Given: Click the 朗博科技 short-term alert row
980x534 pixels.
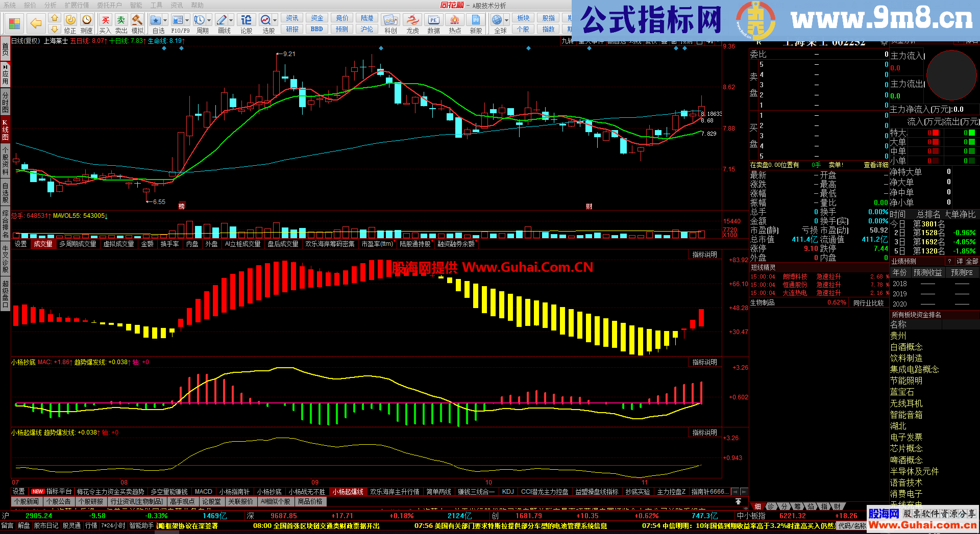Looking at the screenshot, I should pos(795,276).
